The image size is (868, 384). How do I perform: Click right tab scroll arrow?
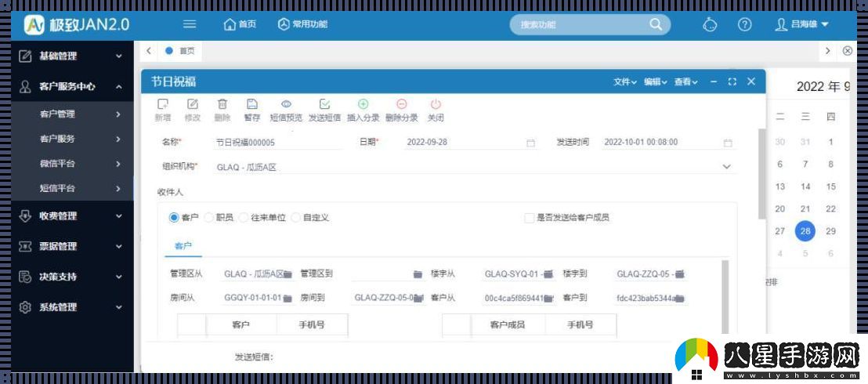tap(827, 51)
